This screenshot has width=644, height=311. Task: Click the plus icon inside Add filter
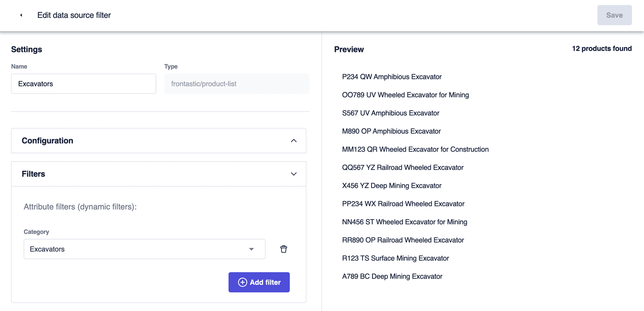pyautogui.click(x=242, y=282)
